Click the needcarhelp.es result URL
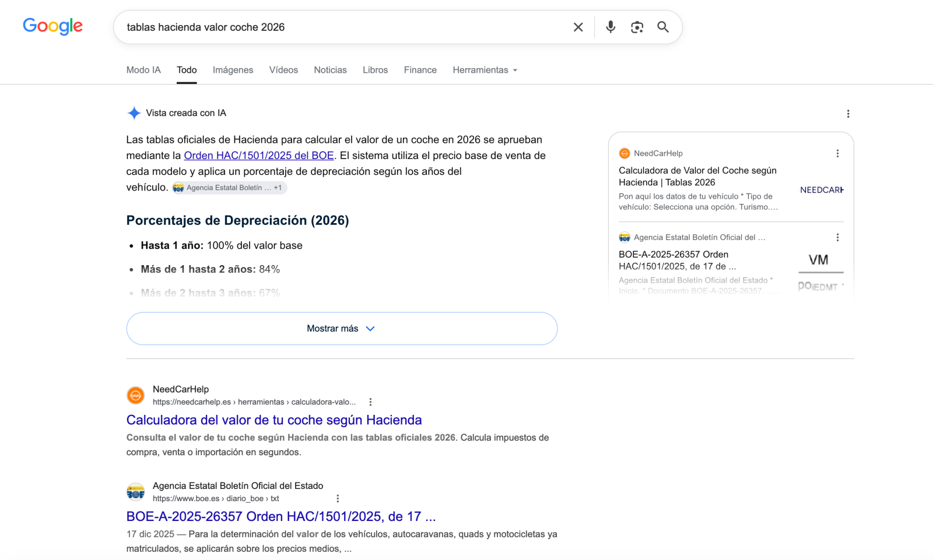Viewport: 933px width, 560px height. (254, 402)
